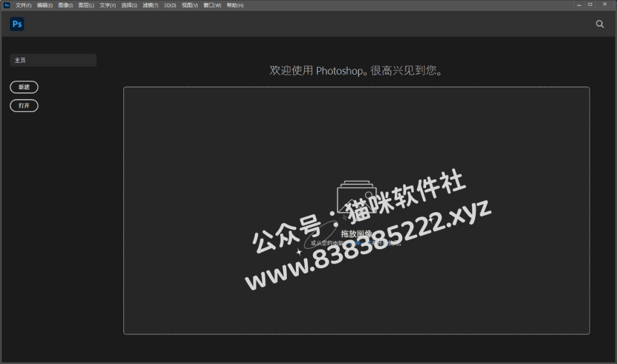Maximize the Photoshop window
The image size is (617, 364).
click(x=590, y=5)
